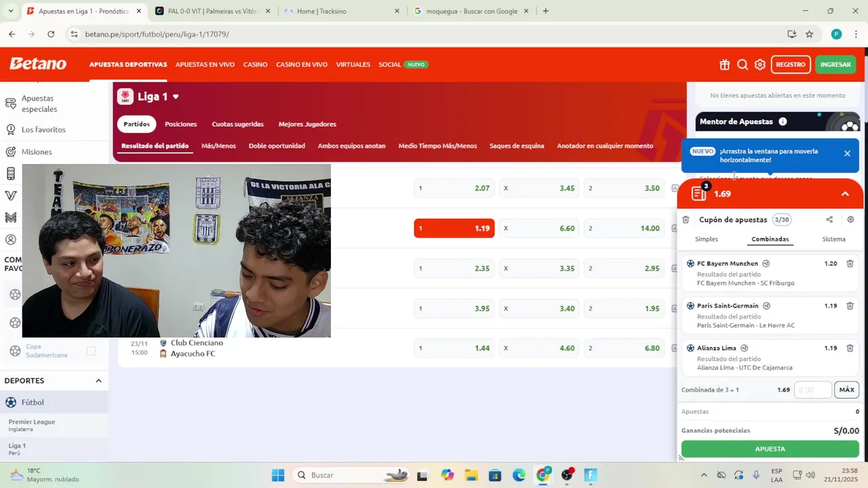
Task: Open the Apuestas en vivo menu
Action: pyautogui.click(x=205, y=64)
